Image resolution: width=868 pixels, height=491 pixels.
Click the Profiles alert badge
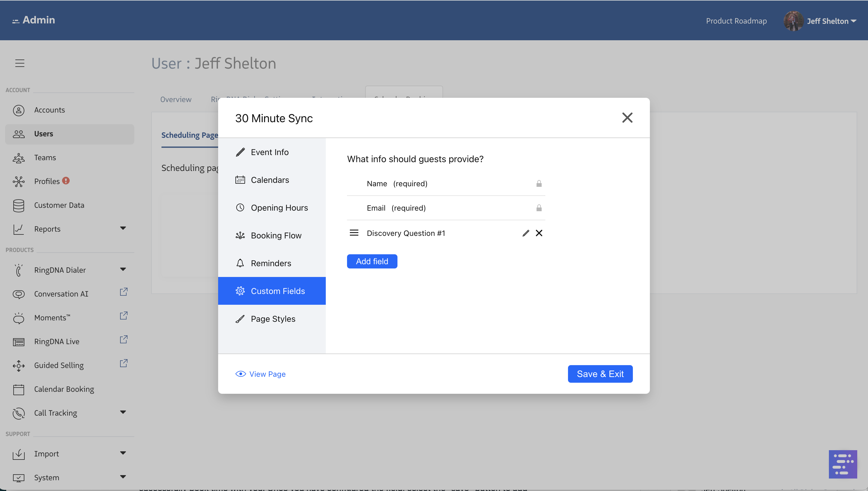tap(66, 181)
